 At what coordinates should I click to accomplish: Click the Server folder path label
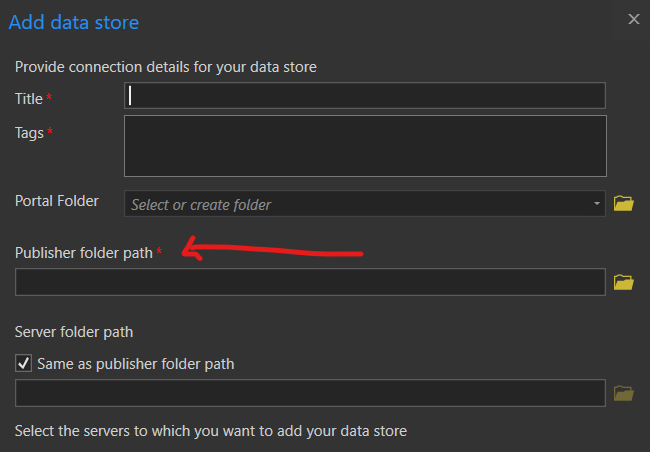click(x=74, y=331)
